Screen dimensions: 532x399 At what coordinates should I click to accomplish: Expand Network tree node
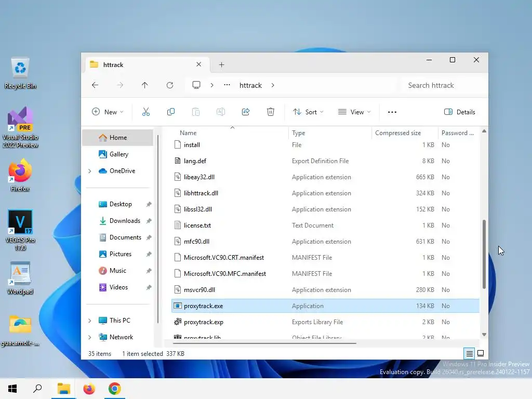pos(89,337)
